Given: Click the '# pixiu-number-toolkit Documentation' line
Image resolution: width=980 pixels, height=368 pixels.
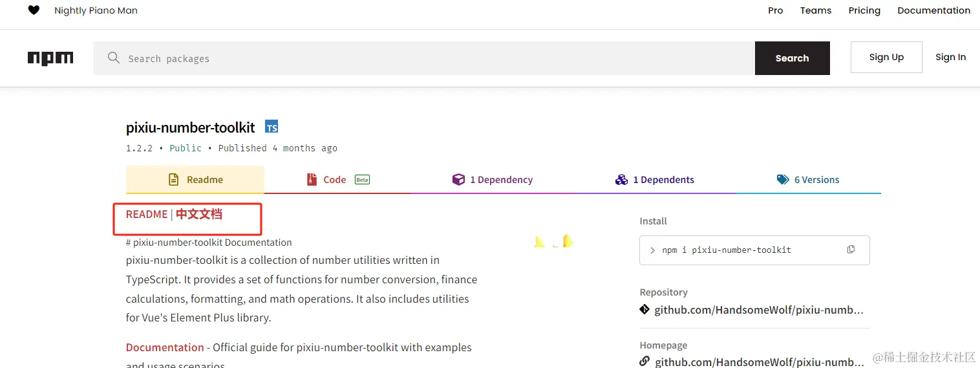Looking at the screenshot, I should 209,243.
